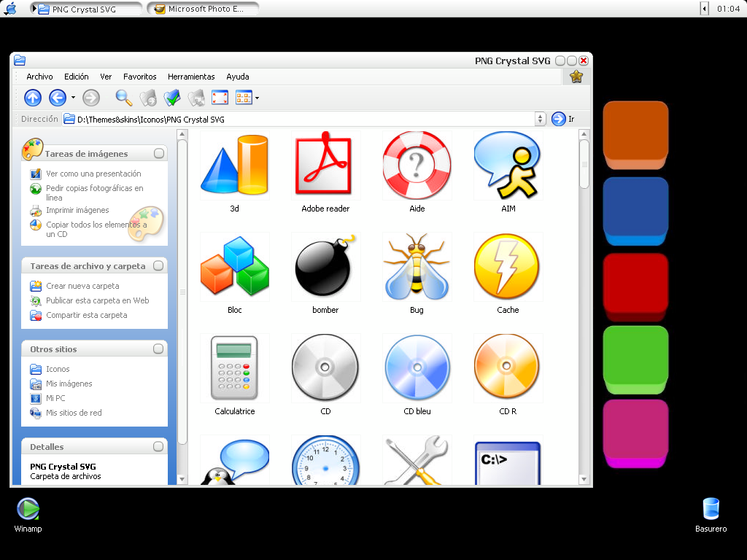Click the Up folder arrow button
The width and height of the screenshot is (747, 560).
tap(33, 98)
